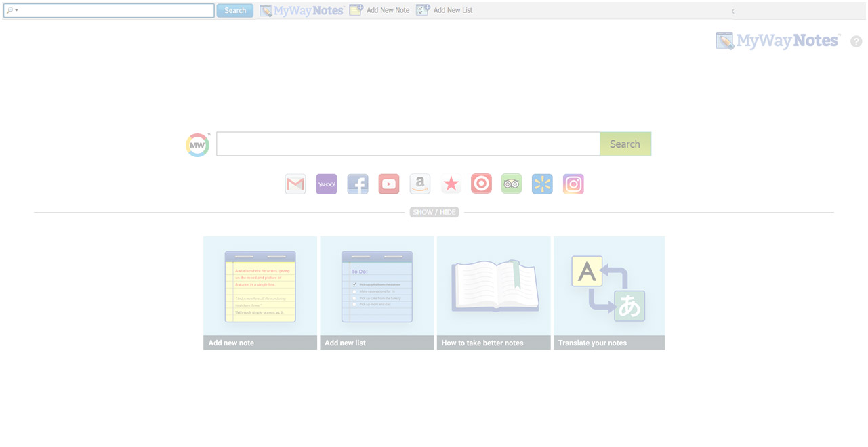Screen dimensions: 868x447
Task: Open the Amazon shortcut icon
Action: pyautogui.click(x=420, y=184)
